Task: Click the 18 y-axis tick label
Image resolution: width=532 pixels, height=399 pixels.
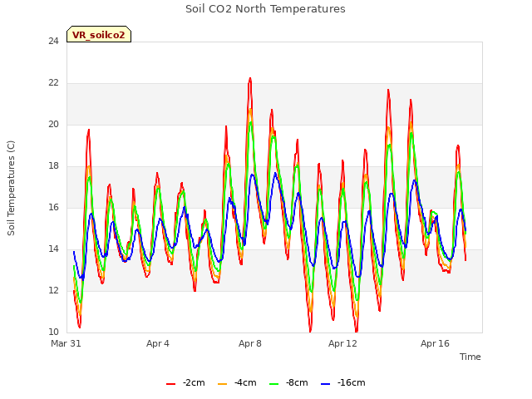Action: [x=53, y=166]
